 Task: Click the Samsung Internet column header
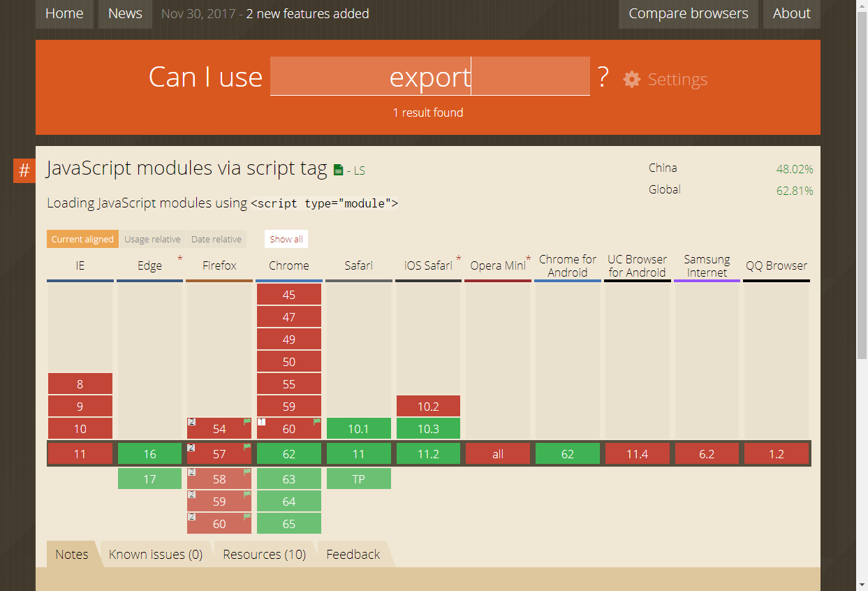pos(707,265)
